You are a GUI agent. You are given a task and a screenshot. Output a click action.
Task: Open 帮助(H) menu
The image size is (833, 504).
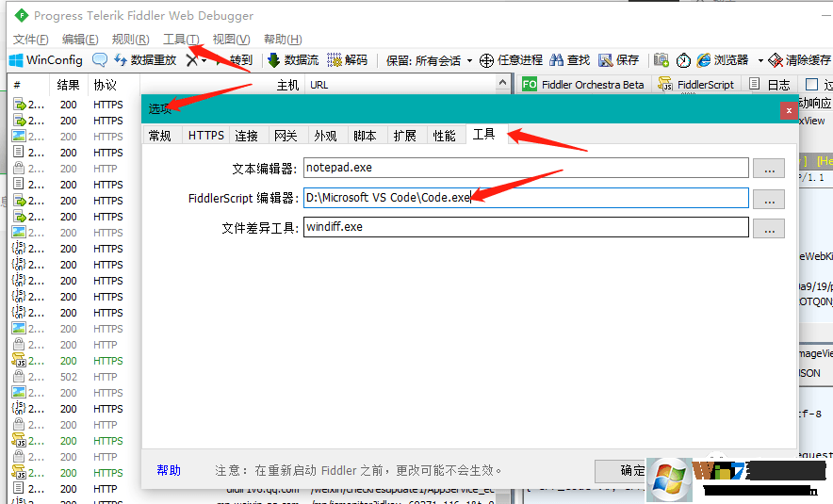coord(283,40)
